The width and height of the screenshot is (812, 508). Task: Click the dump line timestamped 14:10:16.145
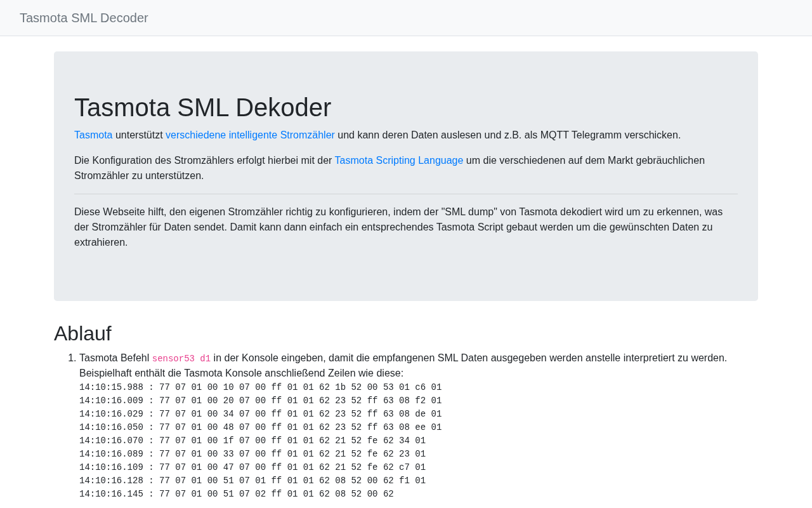[x=237, y=494]
